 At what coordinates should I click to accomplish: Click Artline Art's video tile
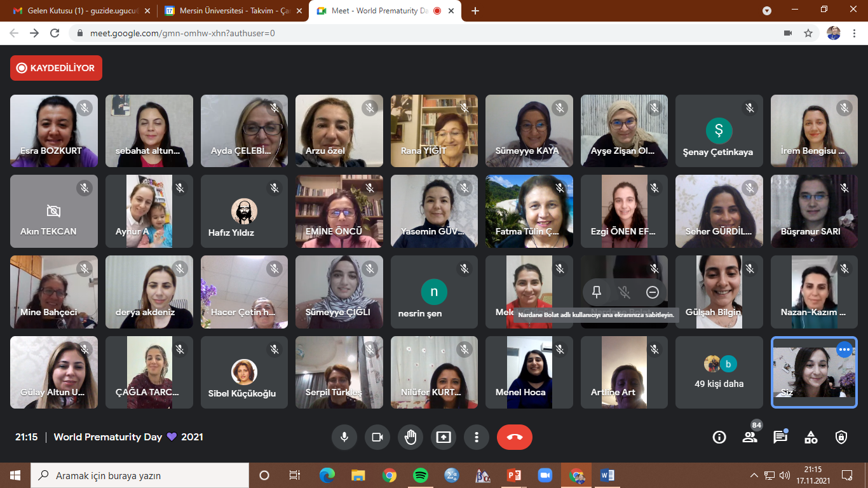624,372
